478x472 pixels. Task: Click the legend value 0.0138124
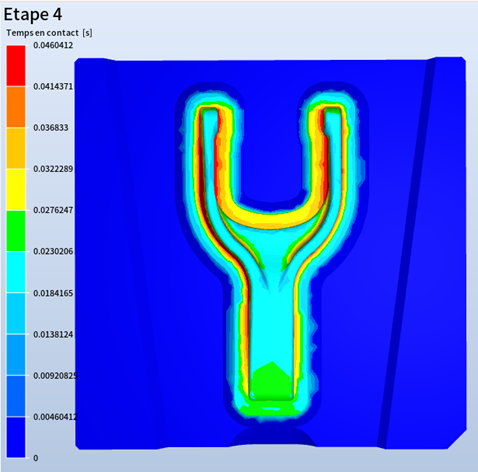tap(53, 334)
